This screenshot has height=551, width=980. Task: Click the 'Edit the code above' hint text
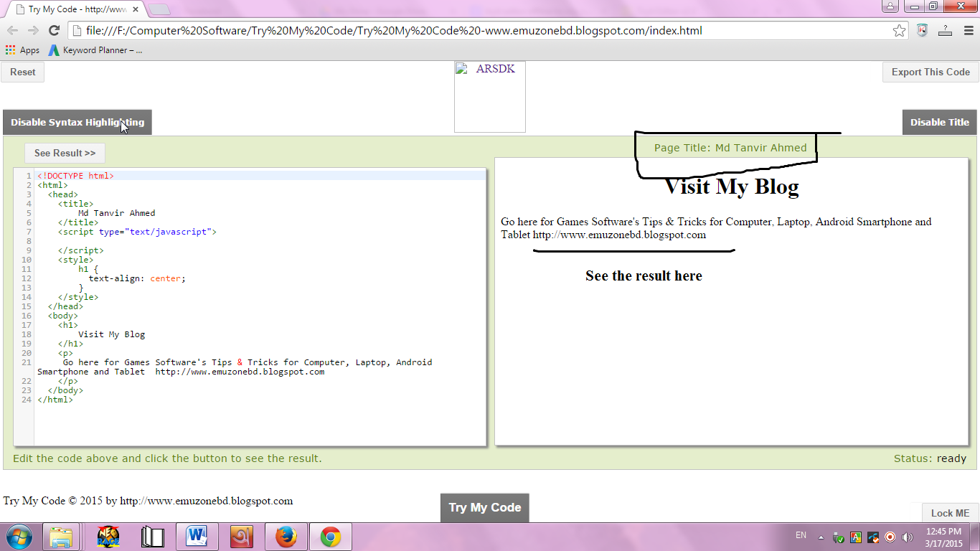click(x=167, y=458)
